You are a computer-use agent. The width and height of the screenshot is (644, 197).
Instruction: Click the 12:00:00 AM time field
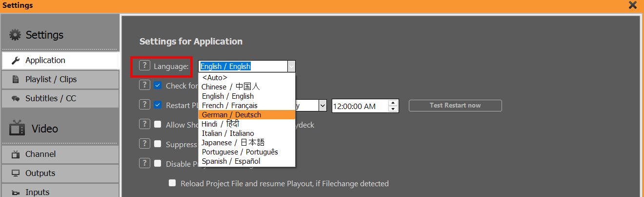point(359,106)
